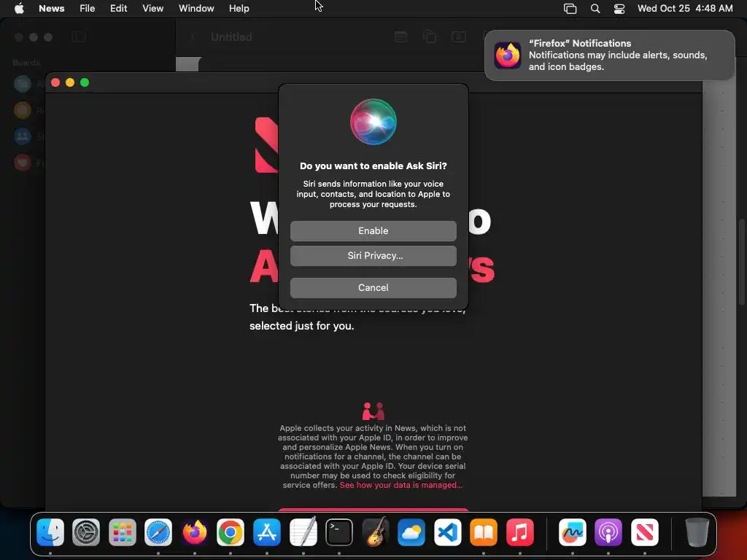Launch Firefox from the Dock
Viewport: 747px width, 560px height.
point(194,532)
